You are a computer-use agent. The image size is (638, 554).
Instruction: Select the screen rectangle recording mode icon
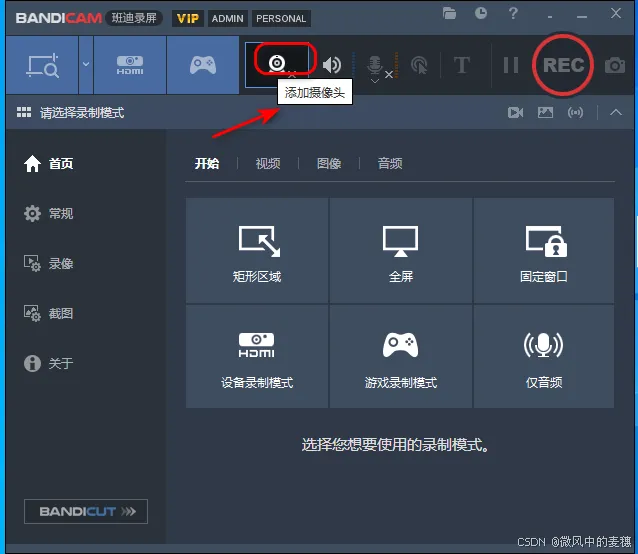(42, 65)
